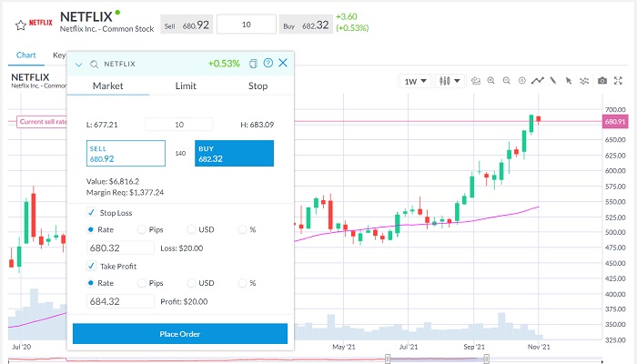Take a chart snapshot with camera icon
This screenshot has height=364, width=637.
602,80
